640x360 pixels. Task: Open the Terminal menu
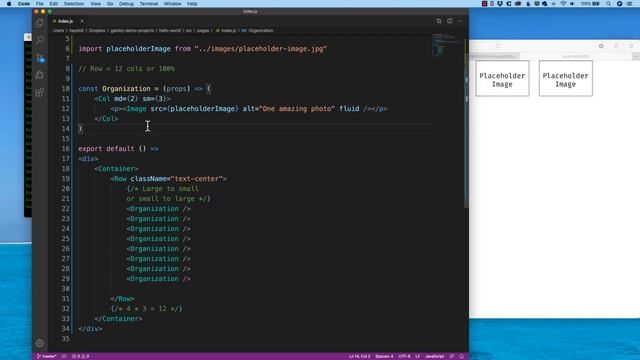pyautogui.click(x=149, y=4)
